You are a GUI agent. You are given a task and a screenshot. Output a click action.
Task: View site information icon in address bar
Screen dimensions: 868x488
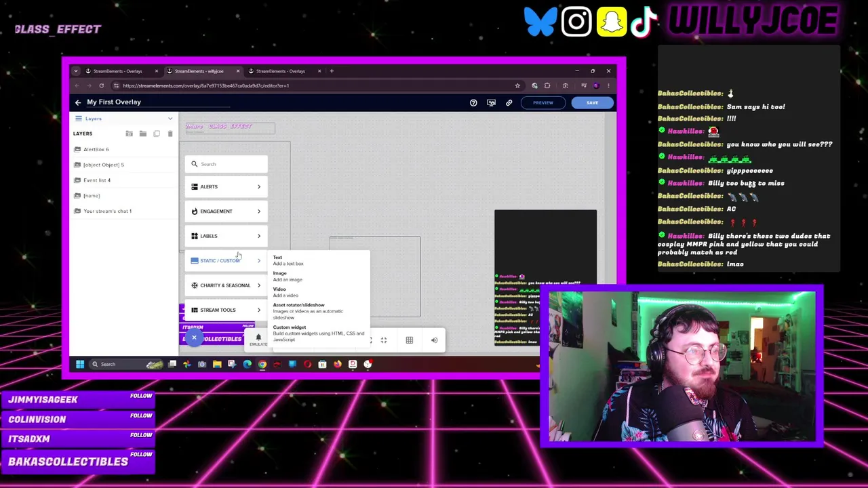click(116, 86)
